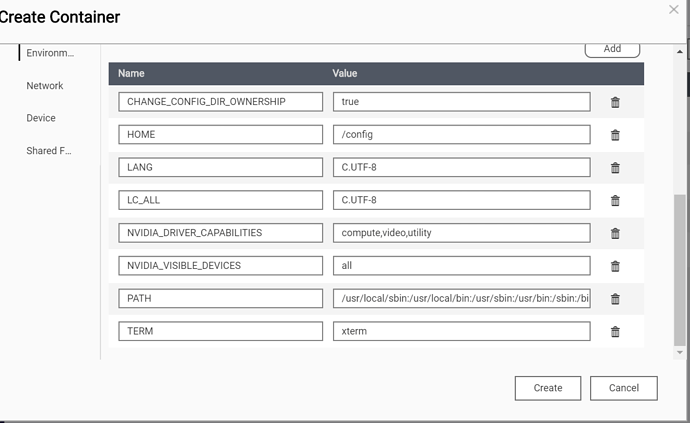Close the Create Container dialog
This screenshot has height=423, width=690.
(673, 9)
